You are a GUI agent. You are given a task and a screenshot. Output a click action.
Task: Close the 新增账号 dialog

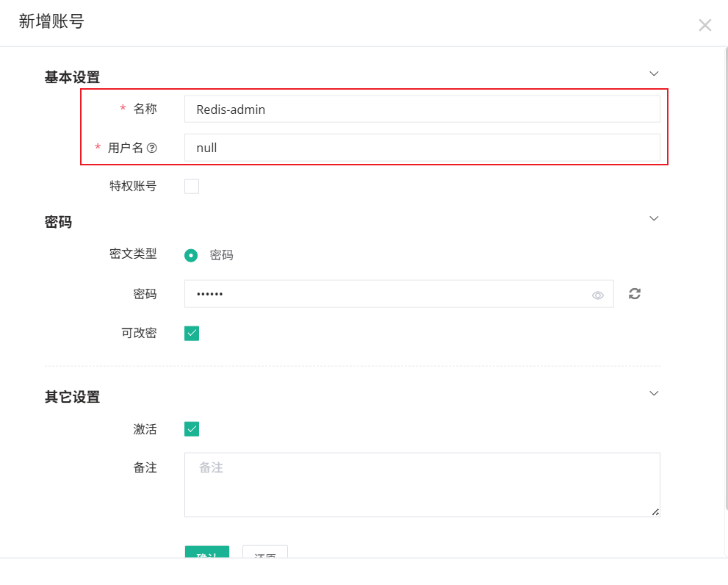pyautogui.click(x=704, y=26)
